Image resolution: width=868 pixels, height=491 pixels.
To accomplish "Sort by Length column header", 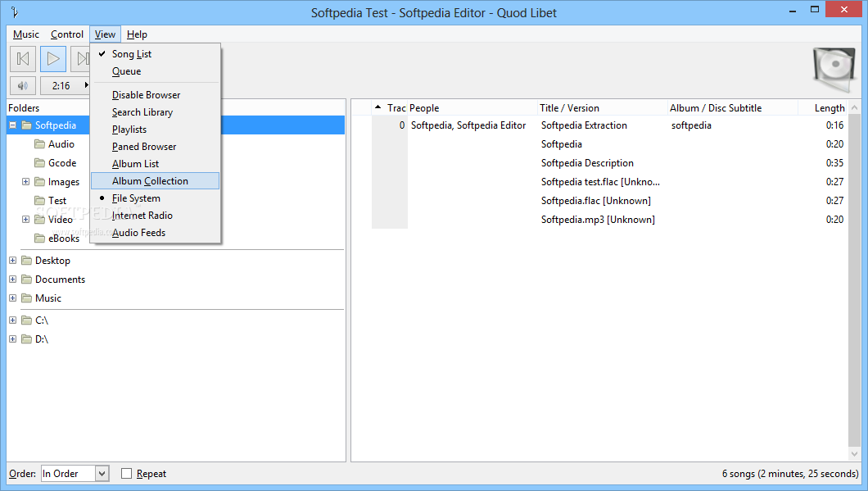I will click(823, 108).
